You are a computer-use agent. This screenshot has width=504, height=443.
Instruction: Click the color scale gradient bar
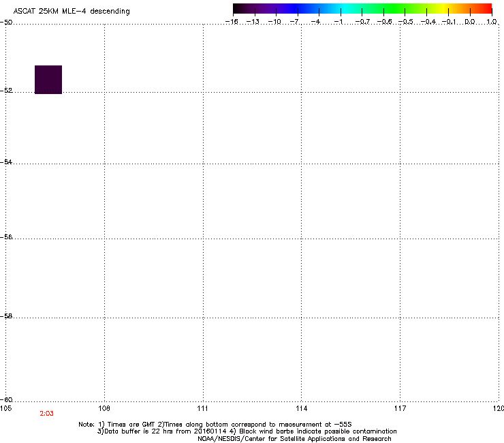click(x=362, y=8)
